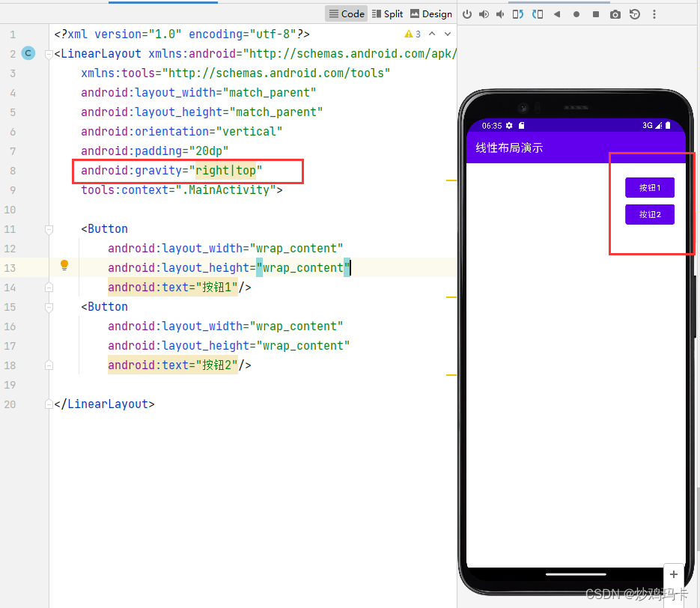
Task: Click android:text="按钮1" attribute
Action: coord(173,288)
